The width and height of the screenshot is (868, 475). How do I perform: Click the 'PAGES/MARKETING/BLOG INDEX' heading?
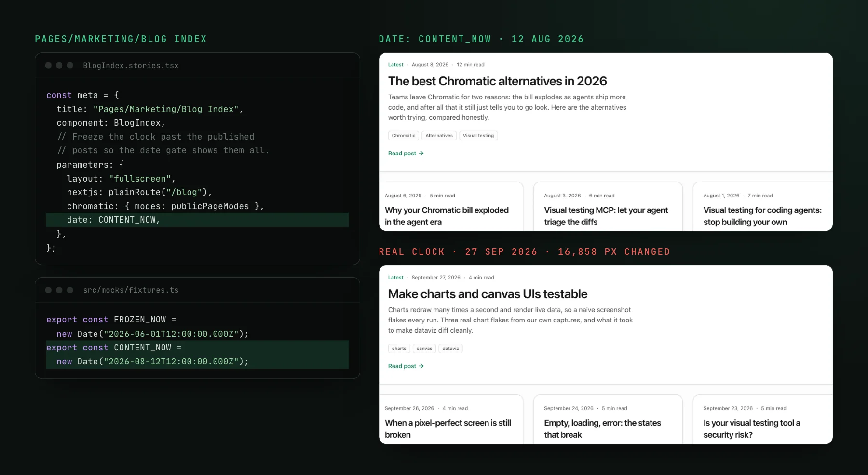tap(121, 39)
